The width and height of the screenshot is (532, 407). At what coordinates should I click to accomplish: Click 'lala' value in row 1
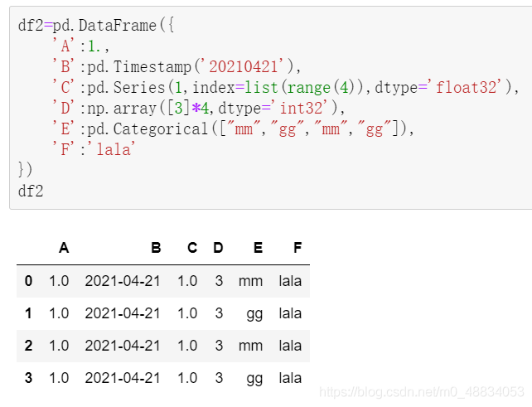290,313
